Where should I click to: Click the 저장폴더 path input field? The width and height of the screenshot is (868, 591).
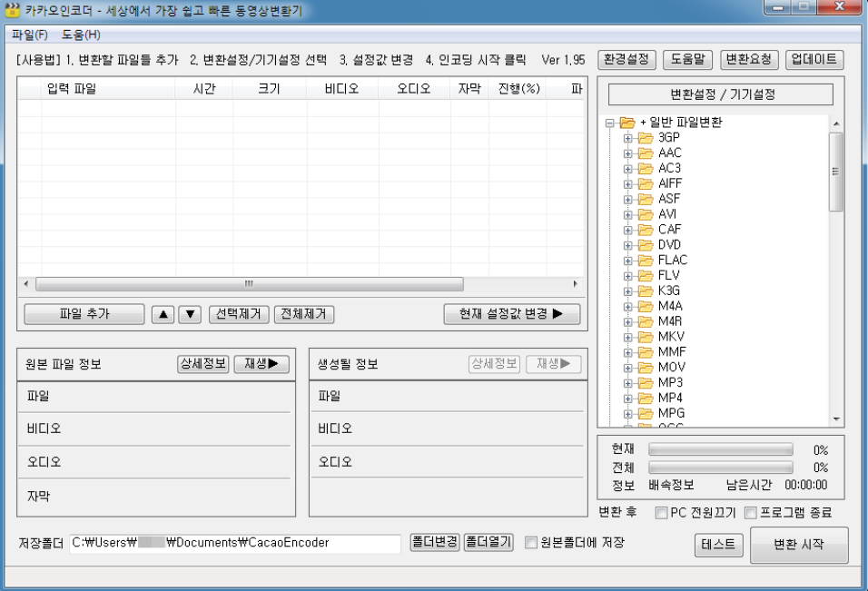[x=235, y=543]
